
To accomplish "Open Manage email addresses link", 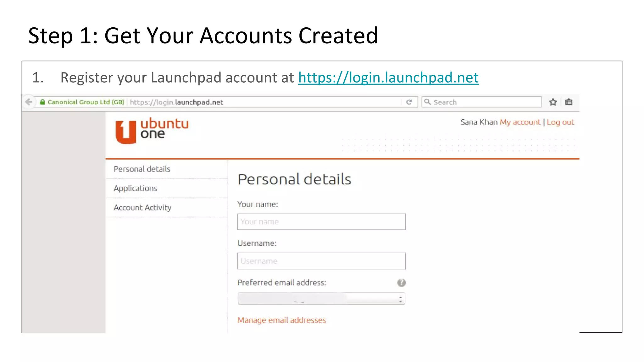I will (x=282, y=320).
